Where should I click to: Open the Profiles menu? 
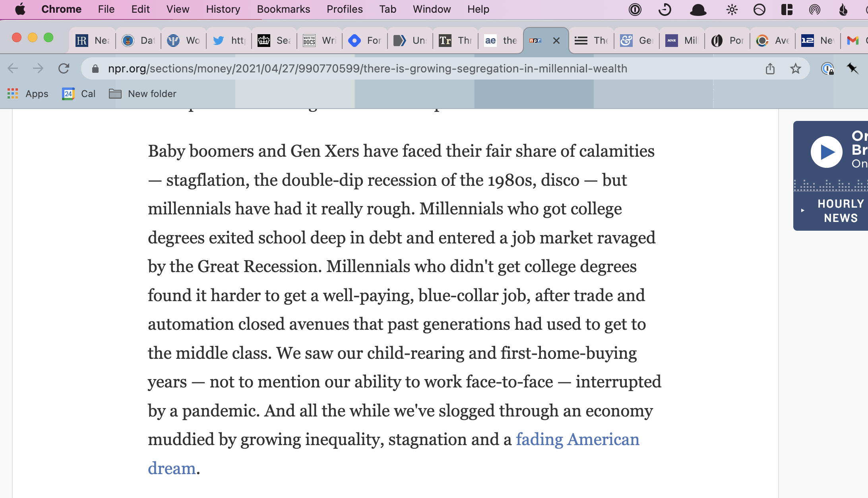(345, 9)
